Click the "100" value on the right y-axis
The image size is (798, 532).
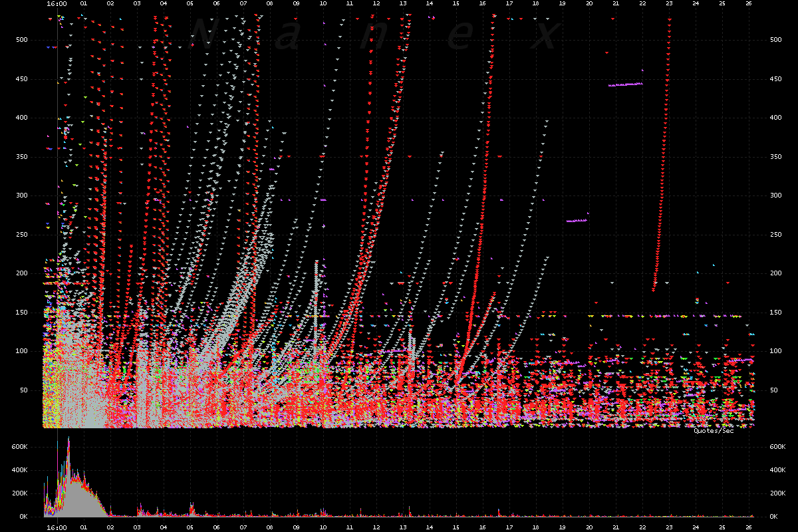[776, 350]
